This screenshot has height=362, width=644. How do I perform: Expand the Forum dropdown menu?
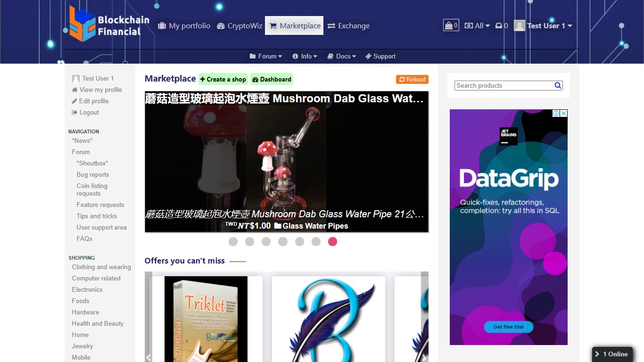[266, 56]
